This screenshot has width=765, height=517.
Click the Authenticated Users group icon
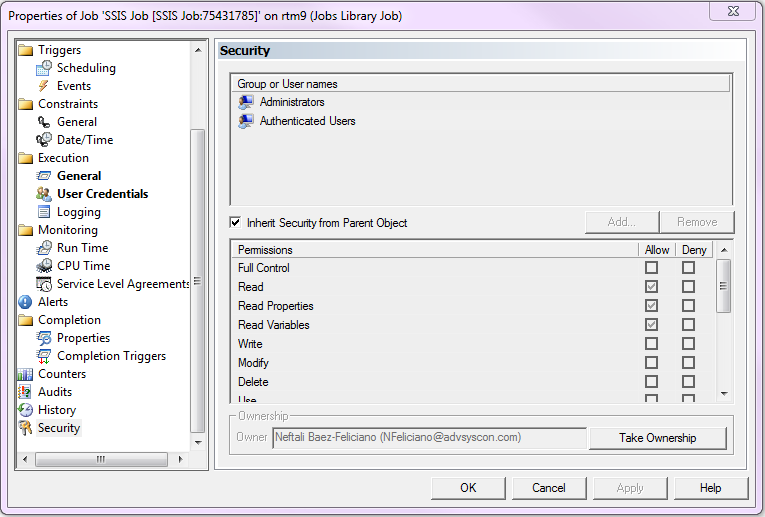[x=246, y=121]
